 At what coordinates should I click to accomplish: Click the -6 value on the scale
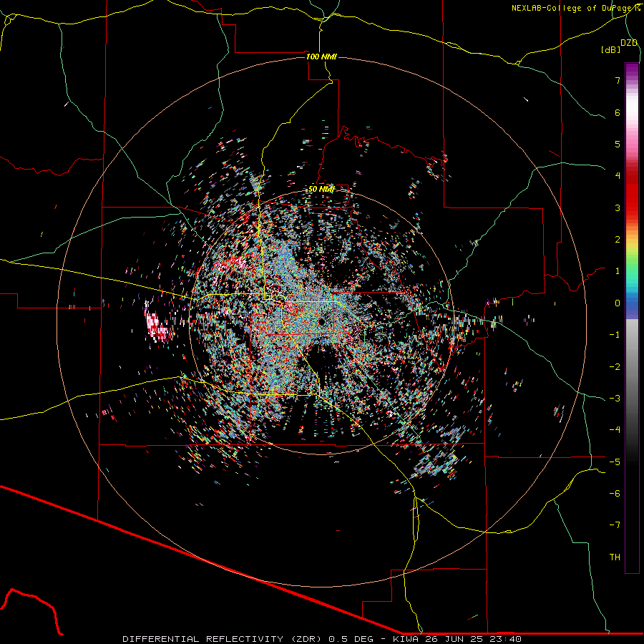615,494
